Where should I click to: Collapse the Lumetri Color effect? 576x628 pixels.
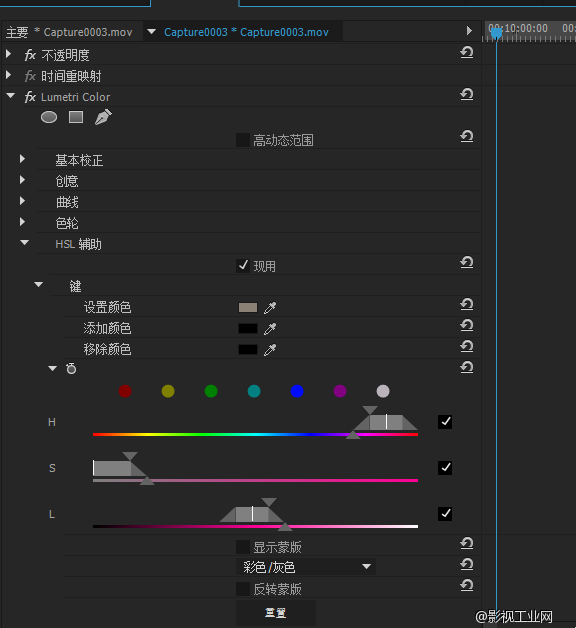pos(10,96)
